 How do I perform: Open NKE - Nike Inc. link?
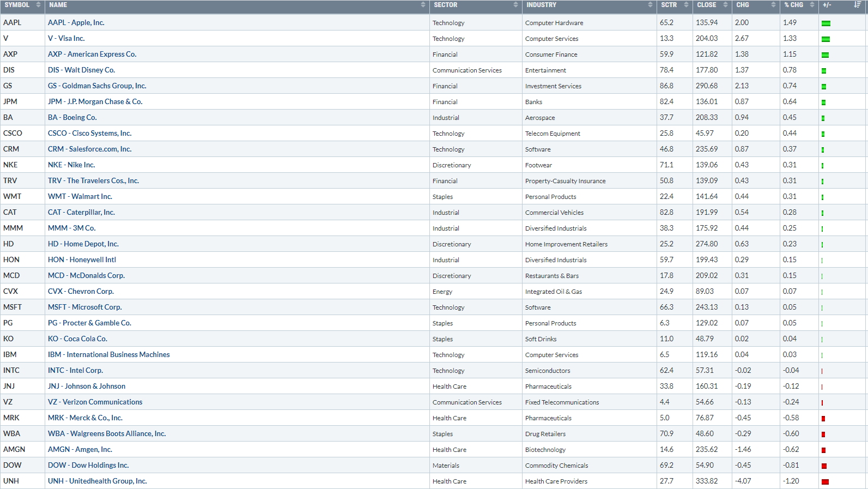point(71,165)
